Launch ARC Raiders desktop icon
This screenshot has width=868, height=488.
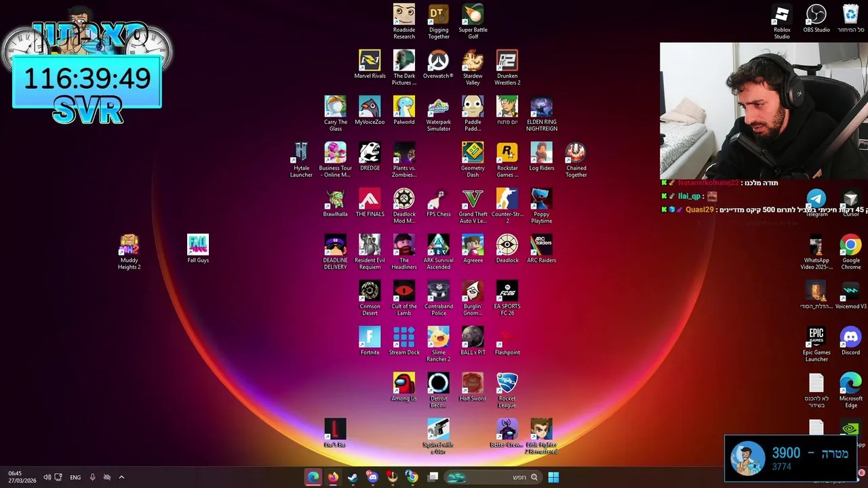[542, 249]
